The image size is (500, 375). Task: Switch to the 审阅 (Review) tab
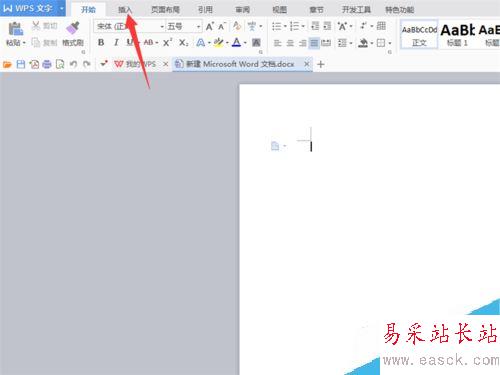(x=242, y=10)
